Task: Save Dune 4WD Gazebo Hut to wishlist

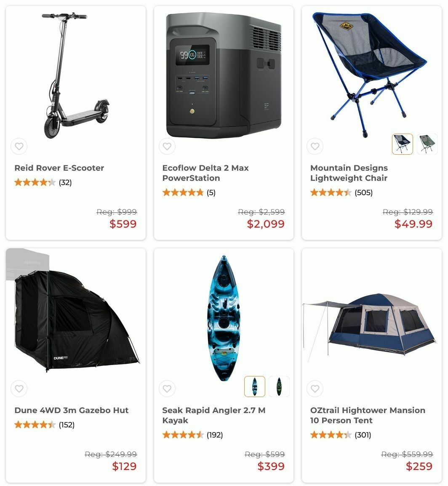Action: [x=19, y=388]
